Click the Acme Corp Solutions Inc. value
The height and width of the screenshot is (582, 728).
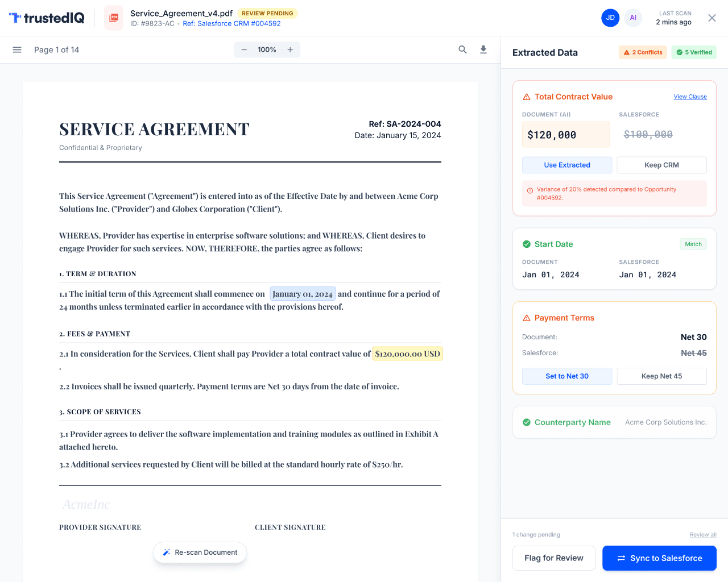(666, 422)
